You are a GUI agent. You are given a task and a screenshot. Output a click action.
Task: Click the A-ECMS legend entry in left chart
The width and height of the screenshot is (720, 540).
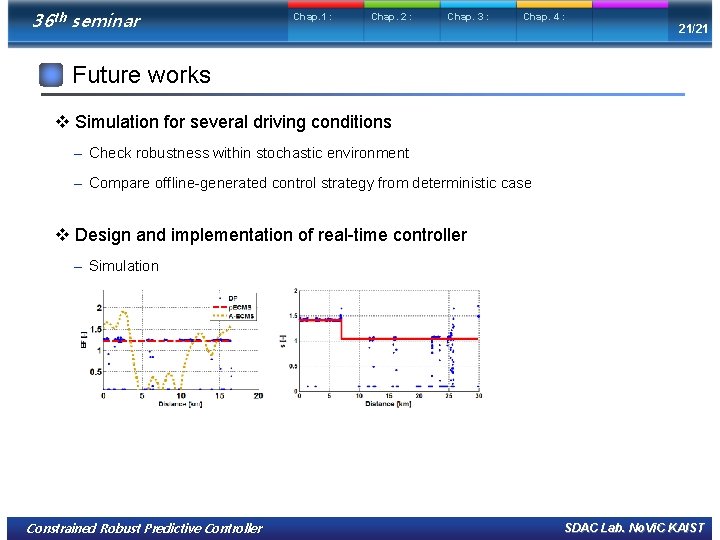point(234,316)
